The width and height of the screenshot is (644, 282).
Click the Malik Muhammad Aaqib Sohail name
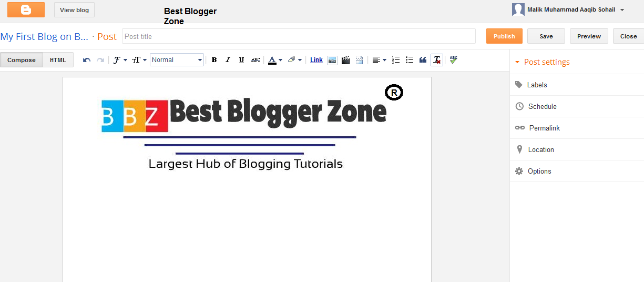(571, 9)
